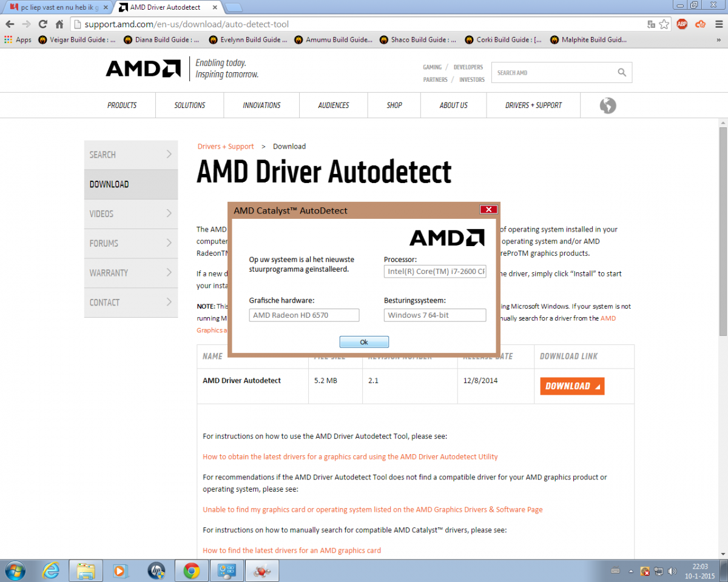Open the Drivers + Support menu
This screenshot has height=582, width=728.
pyautogui.click(x=534, y=105)
